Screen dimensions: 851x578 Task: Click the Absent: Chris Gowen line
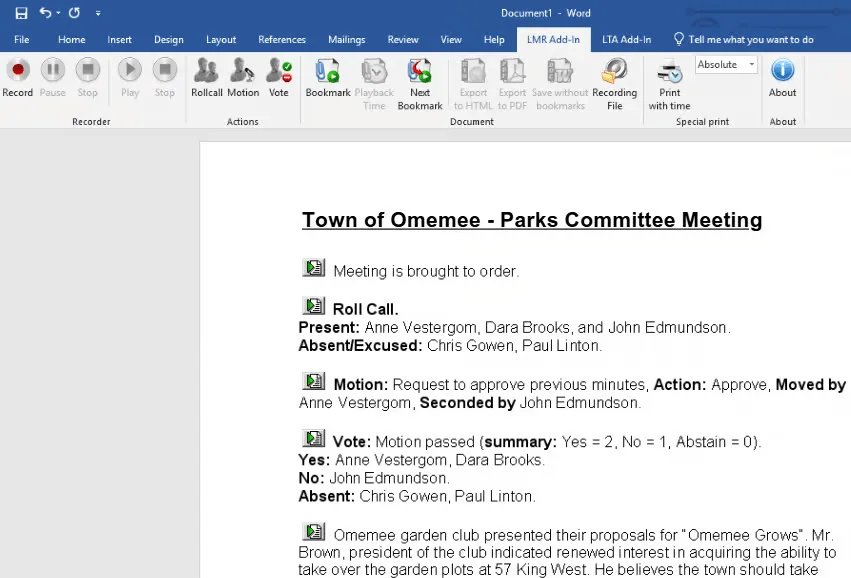417,496
